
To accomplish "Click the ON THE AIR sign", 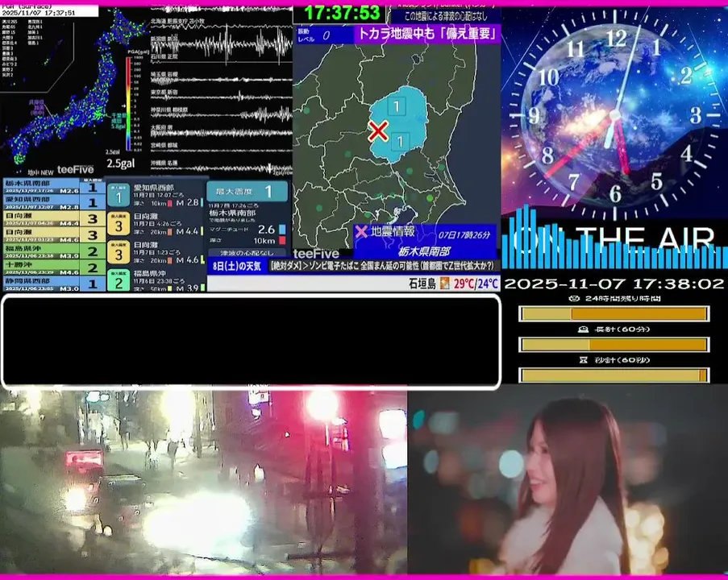I will point(614,240).
